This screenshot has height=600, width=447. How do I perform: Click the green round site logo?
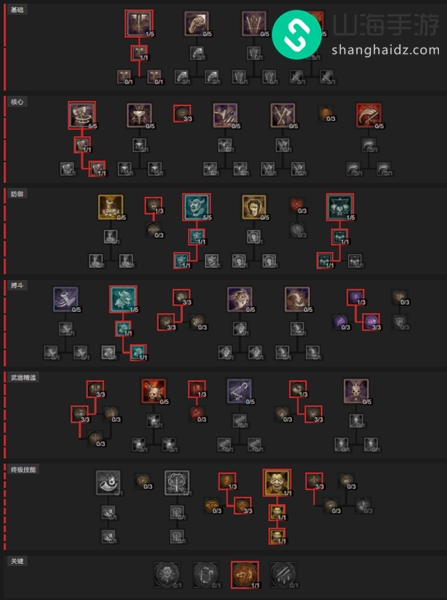[297, 34]
